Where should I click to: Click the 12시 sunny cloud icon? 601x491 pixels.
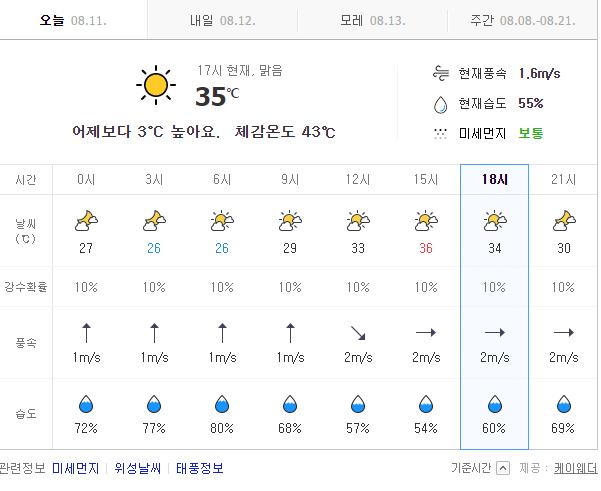point(358,220)
